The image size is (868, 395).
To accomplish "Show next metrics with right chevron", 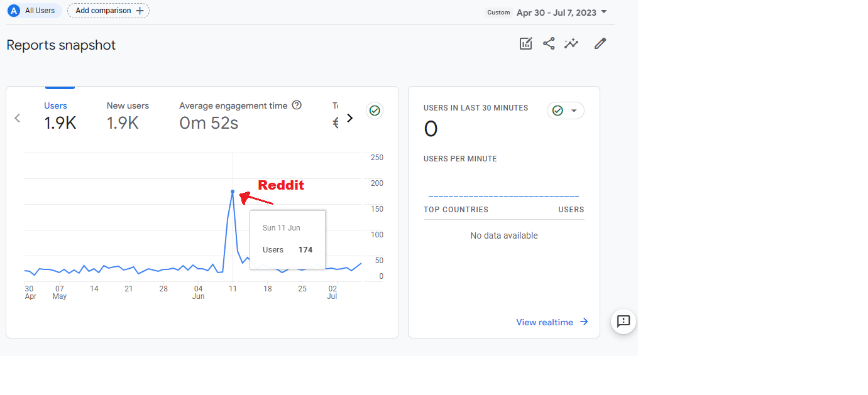I will pos(350,117).
